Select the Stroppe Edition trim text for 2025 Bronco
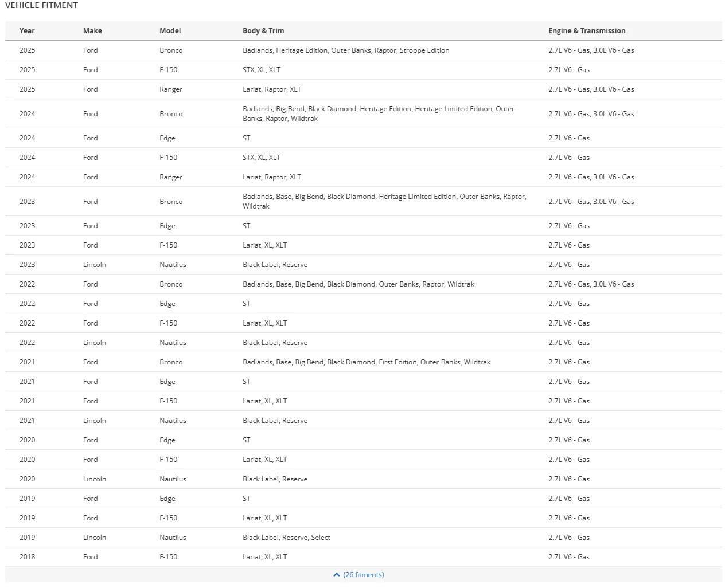 (424, 50)
